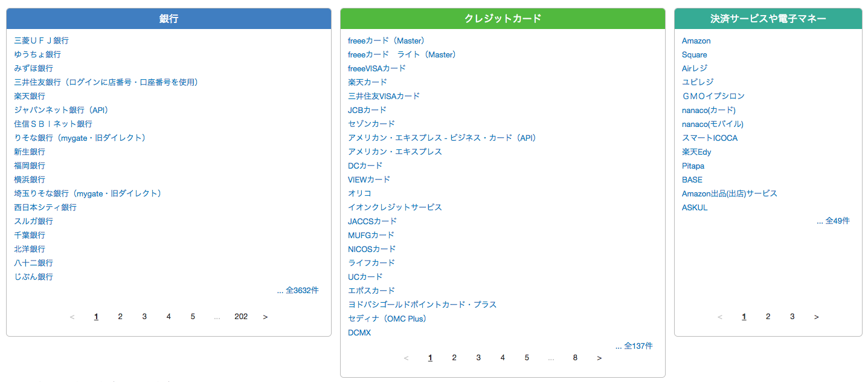868x382 pixels.
Task: Select ASKUL link
Action: point(695,207)
